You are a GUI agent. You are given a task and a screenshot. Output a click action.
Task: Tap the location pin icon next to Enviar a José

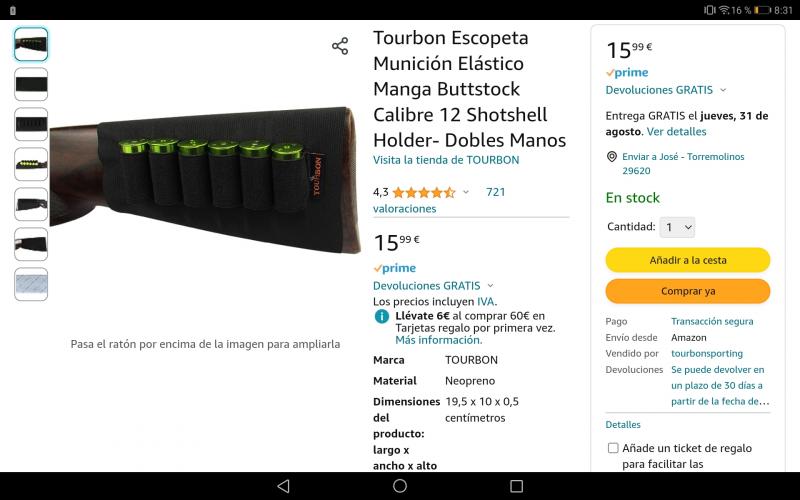click(612, 157)
